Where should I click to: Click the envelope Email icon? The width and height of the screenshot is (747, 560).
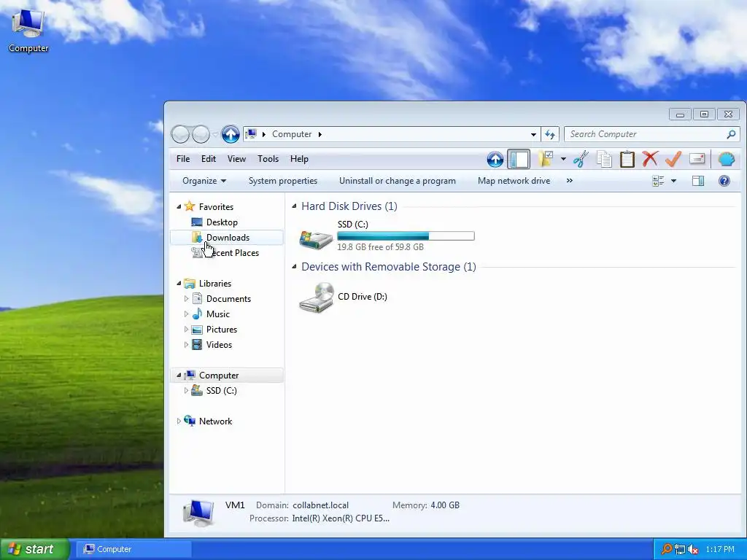point(697,158)
